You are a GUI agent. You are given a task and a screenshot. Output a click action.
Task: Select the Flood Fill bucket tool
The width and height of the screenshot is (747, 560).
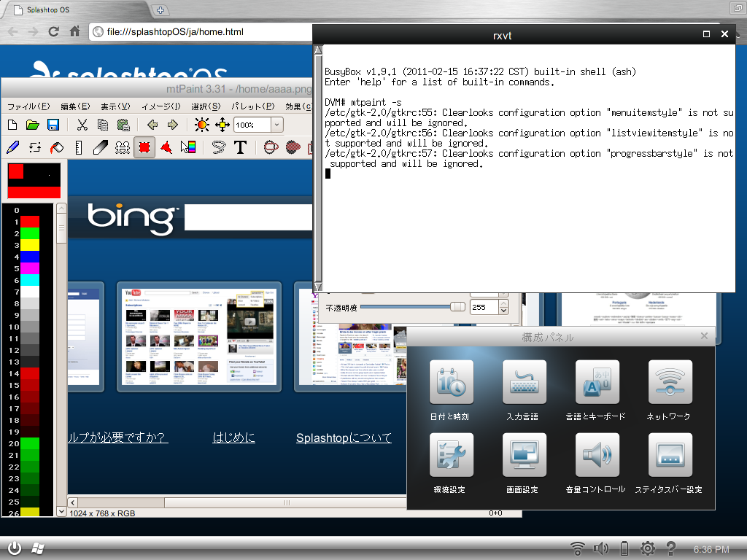[56, 147]
